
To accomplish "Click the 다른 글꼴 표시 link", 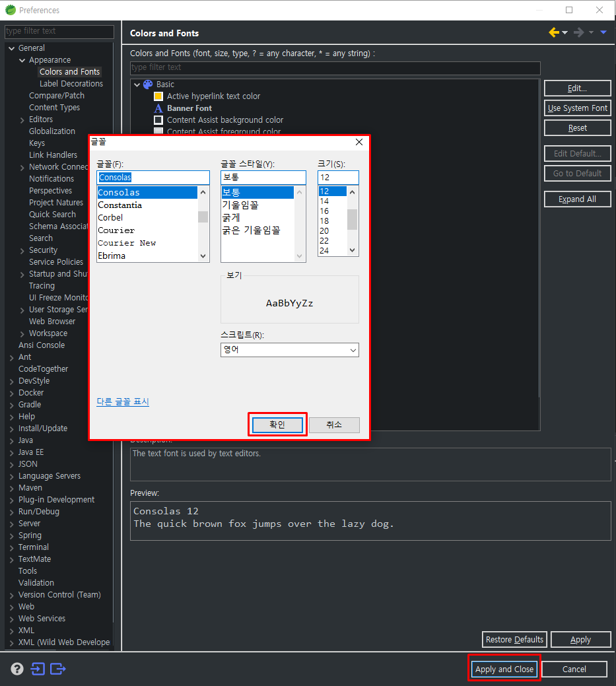I will click(x=123, y=401).
